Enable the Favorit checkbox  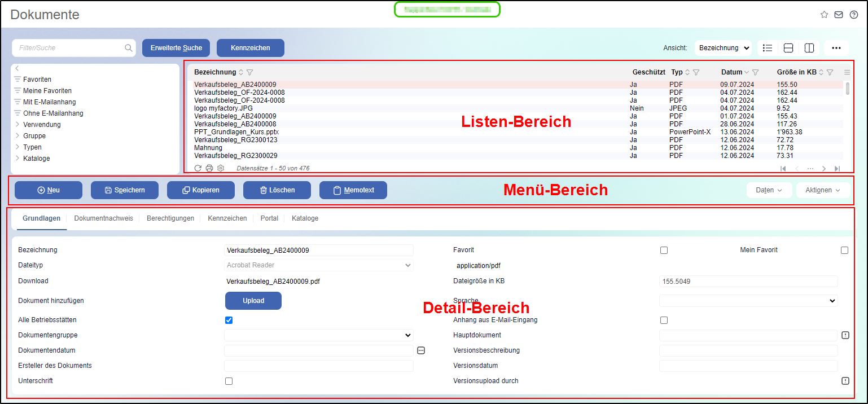point(664,250)
